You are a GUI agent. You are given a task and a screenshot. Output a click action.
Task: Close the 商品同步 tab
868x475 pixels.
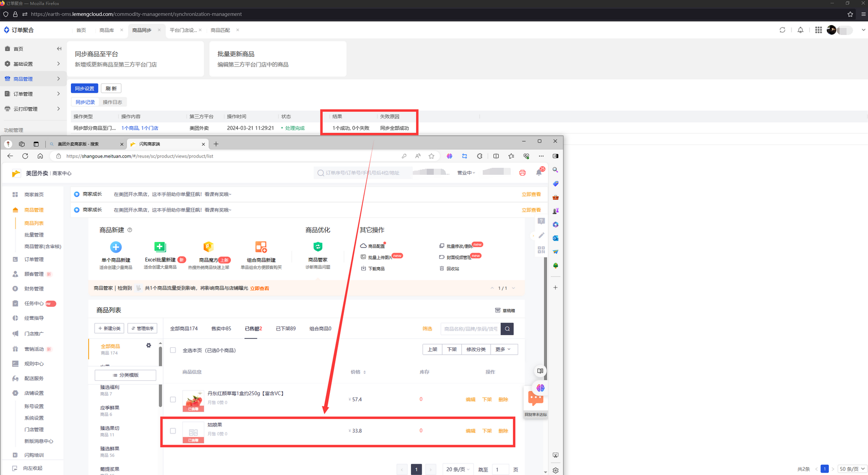tap(159, 30)
